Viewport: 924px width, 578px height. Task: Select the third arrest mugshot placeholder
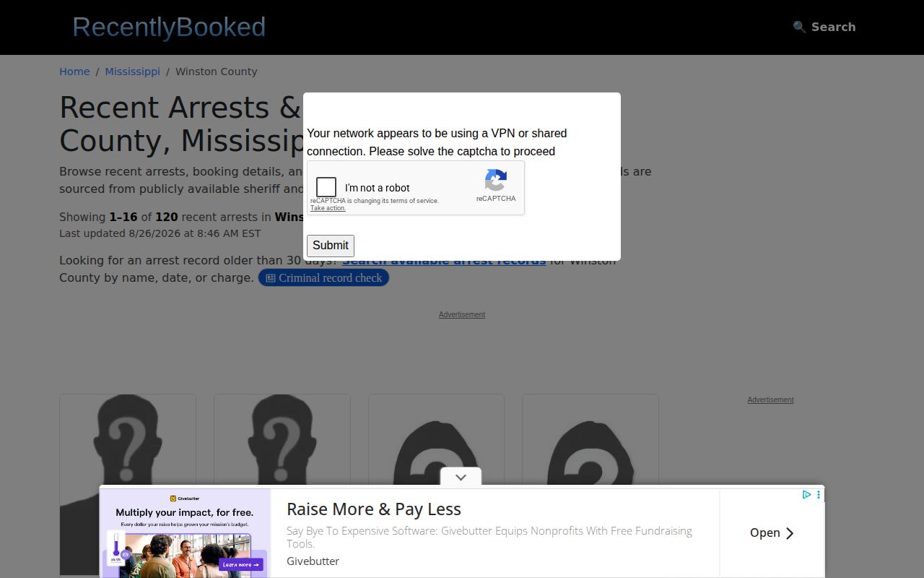[x=436, y=485]
